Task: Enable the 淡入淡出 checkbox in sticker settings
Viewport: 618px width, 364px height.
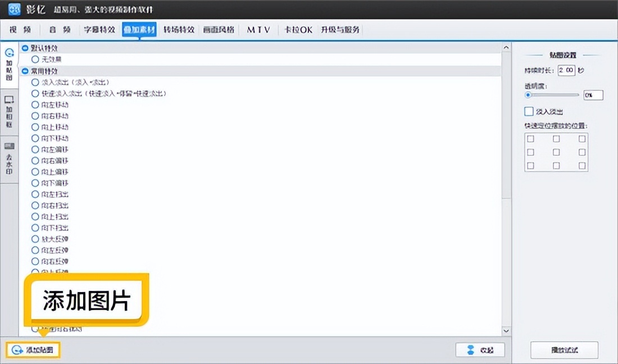Action: (x=529, y=112)
